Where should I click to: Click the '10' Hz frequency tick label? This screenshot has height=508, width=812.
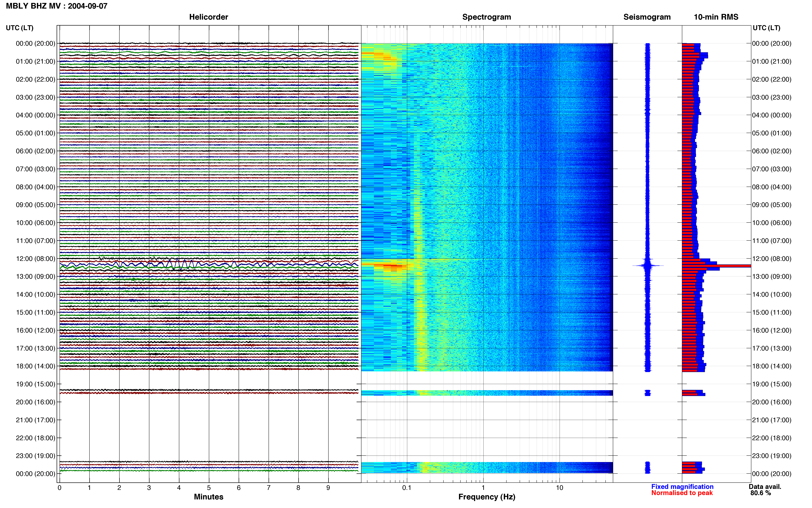pos(559,488)
